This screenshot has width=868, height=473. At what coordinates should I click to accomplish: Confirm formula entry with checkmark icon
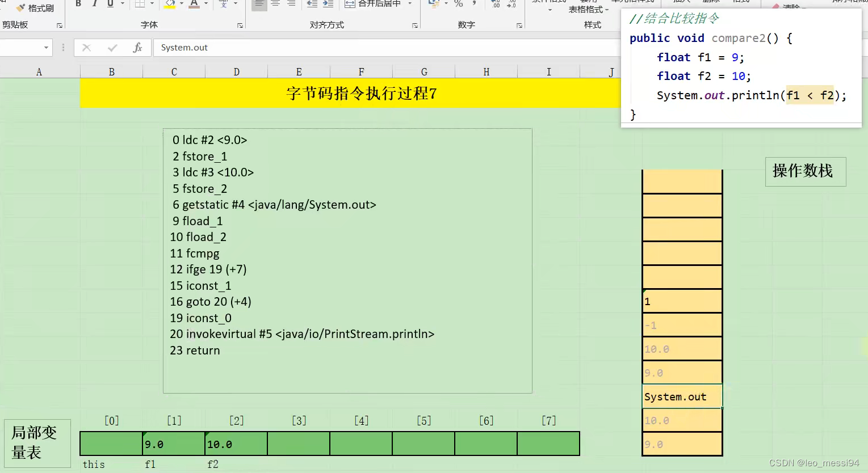[112, 48]
